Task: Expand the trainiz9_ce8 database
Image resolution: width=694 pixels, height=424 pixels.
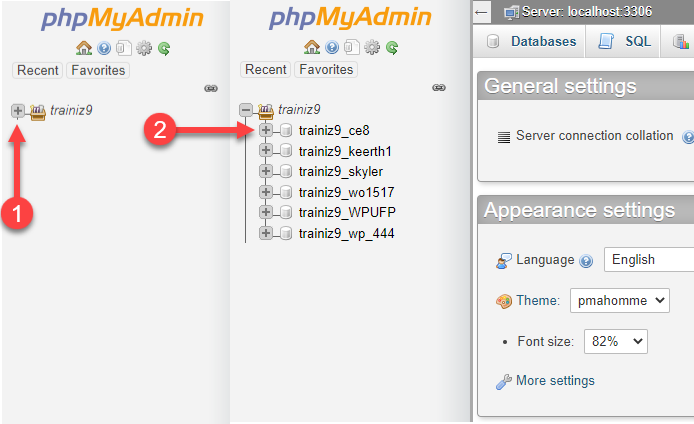Action: point(266,130)
